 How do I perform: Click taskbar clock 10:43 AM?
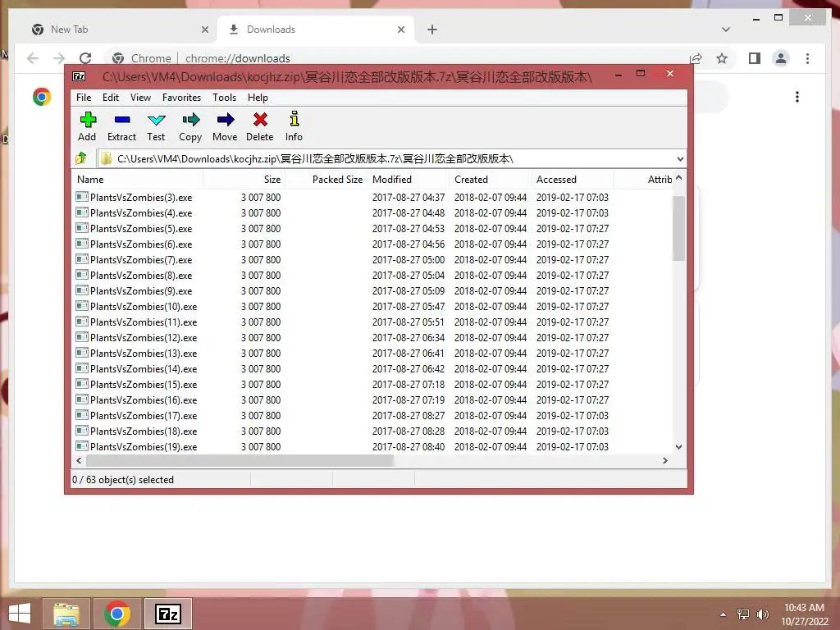804,608
